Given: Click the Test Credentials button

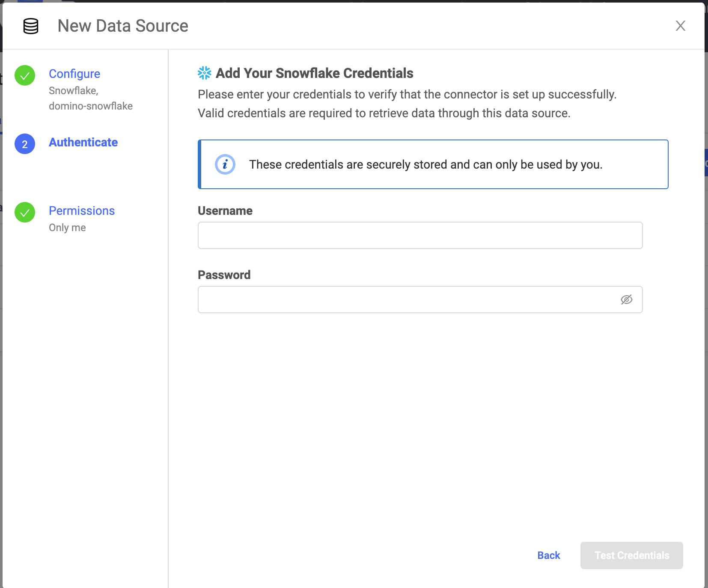Looking at the screenshot, I should 632,555.
